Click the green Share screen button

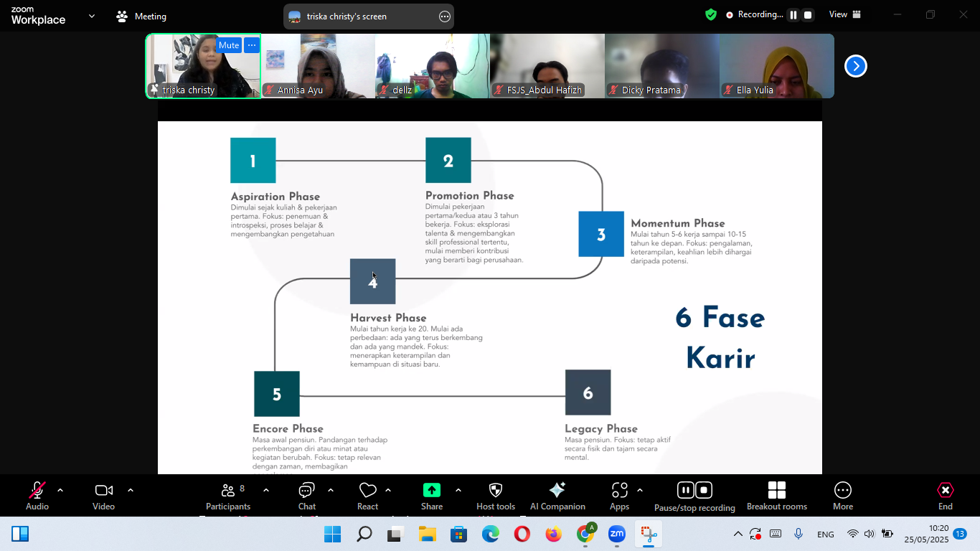click(x=432, y=496)
